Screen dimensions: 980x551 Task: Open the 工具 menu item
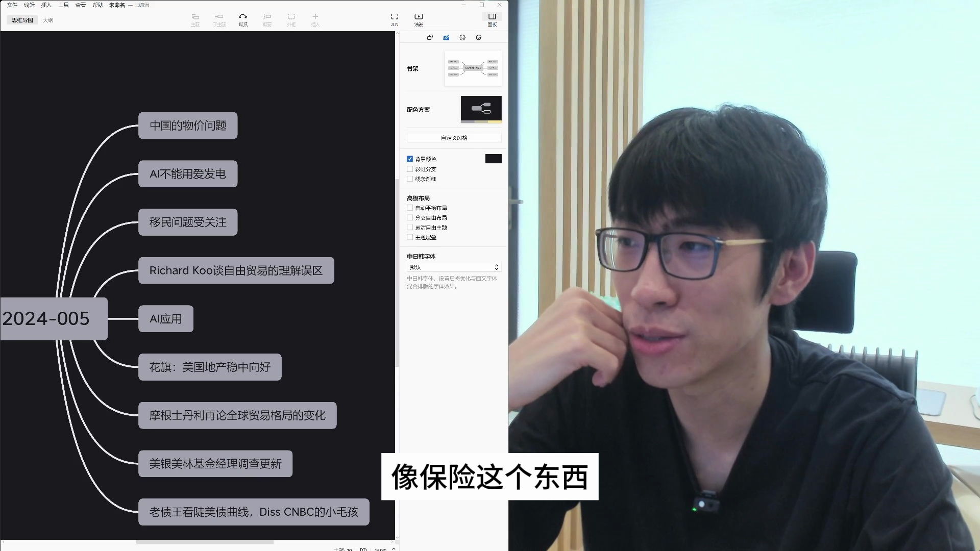pyautogui.click(x=63, y=5)
